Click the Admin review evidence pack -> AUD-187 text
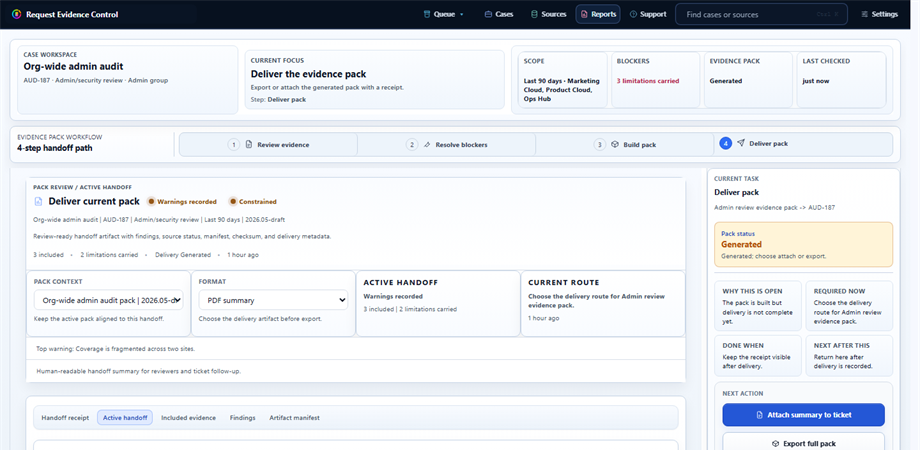The height and width of the screenshot is (450, 920). (774, 207)
